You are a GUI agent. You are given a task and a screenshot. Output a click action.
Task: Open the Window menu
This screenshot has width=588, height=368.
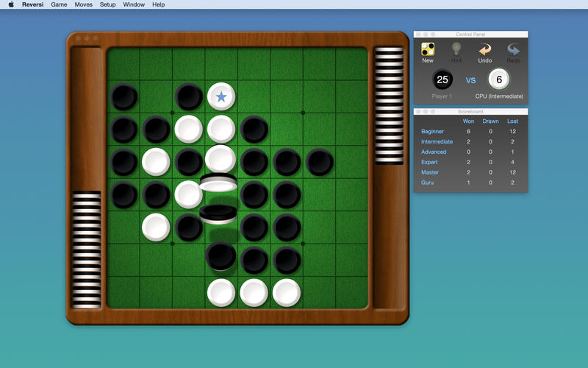click(x=134, y=4)
